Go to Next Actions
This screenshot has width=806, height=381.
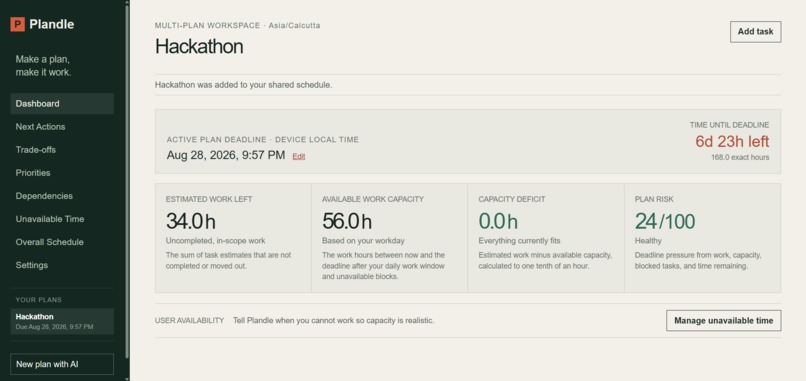pos(62,126)
